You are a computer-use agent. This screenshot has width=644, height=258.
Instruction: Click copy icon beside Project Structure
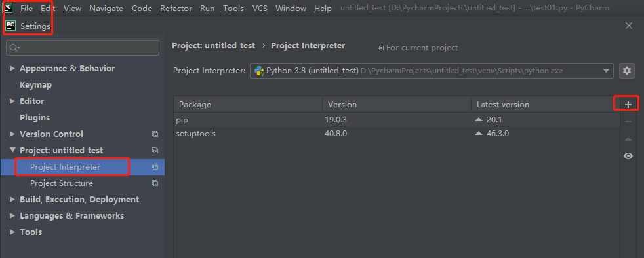point(155,183)
